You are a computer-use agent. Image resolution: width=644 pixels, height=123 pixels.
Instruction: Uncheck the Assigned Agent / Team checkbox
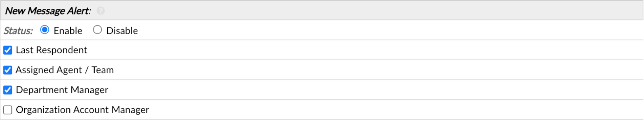pyautogui.click(x=8, y=70)
